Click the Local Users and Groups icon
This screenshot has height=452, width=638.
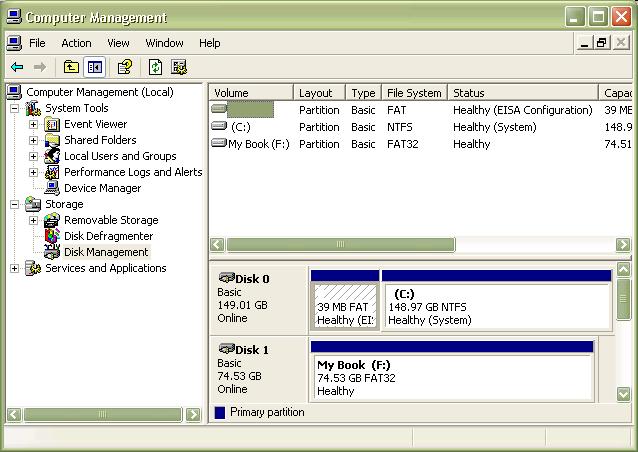52,156
